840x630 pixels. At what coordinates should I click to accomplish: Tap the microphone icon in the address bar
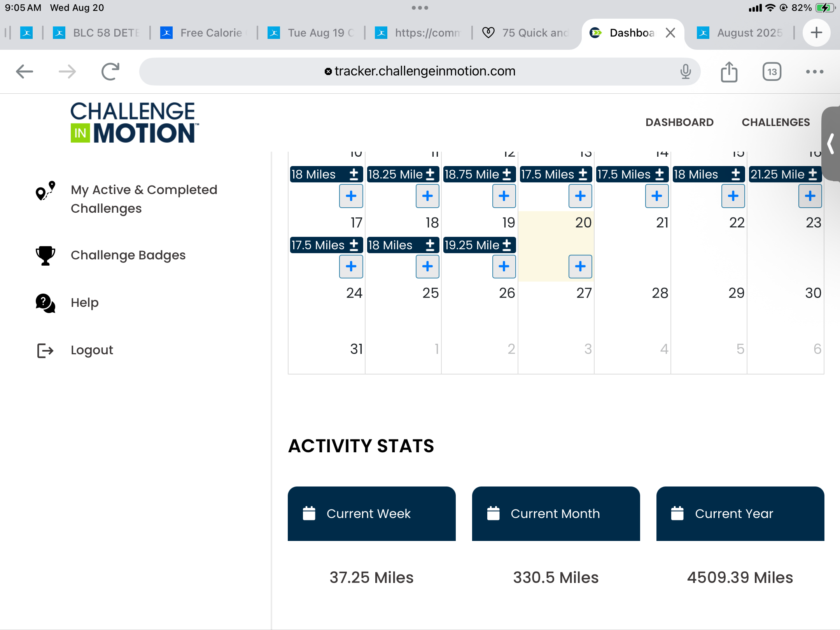coord(686,72)
